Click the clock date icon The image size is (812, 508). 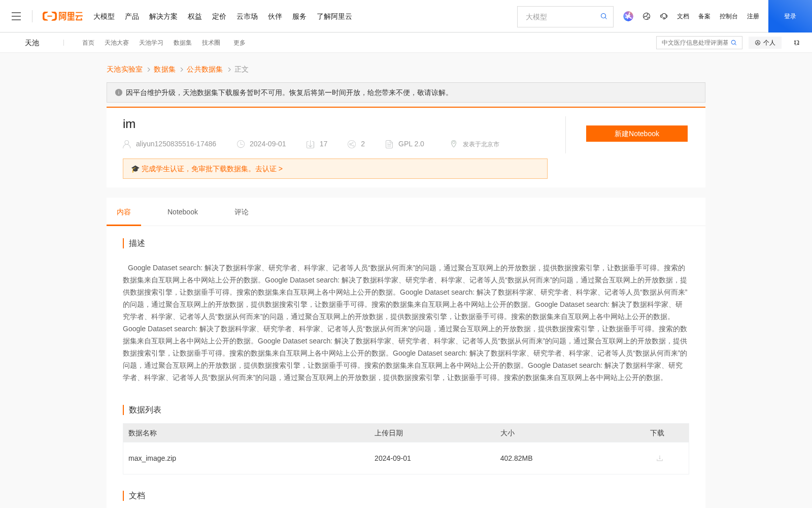(x=241, y=144)
